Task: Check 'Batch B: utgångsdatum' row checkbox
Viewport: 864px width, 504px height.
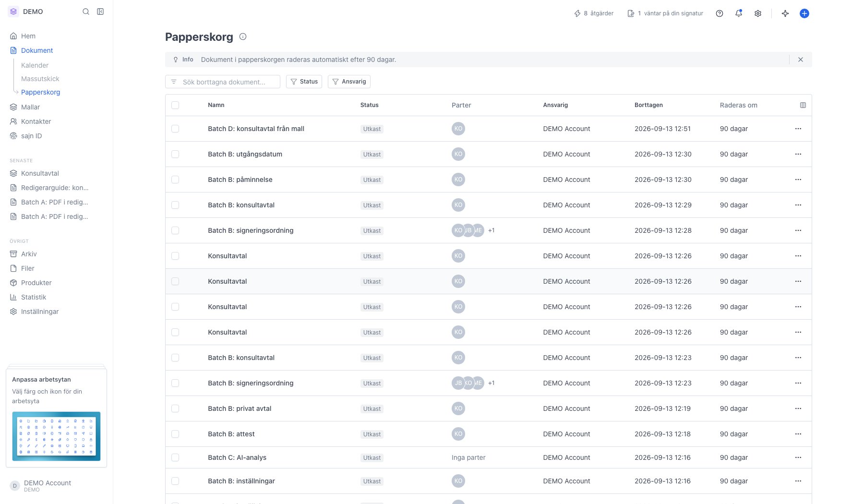Action: coord(175,154)
